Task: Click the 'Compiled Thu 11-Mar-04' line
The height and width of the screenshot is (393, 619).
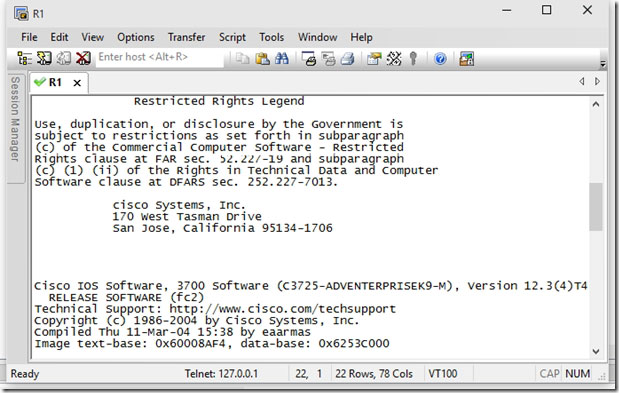Action: coord(173,332)
